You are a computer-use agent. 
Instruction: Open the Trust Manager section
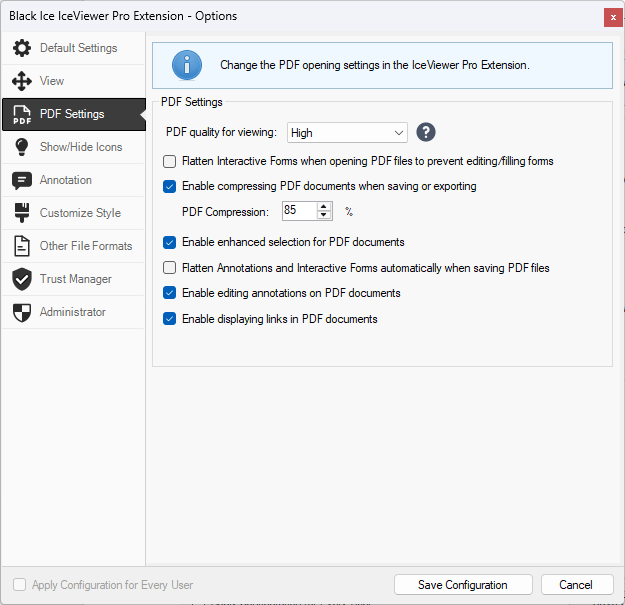coord(74,279)
